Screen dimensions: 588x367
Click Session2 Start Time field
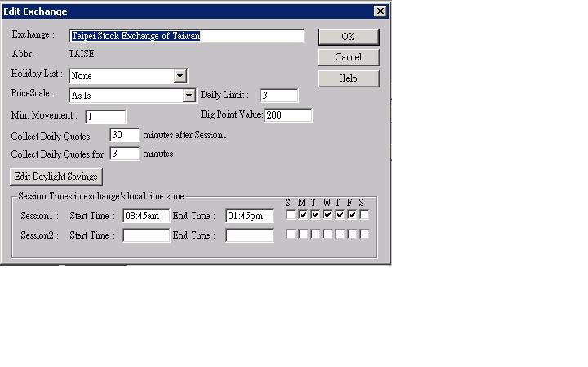(x=146, y=235)
